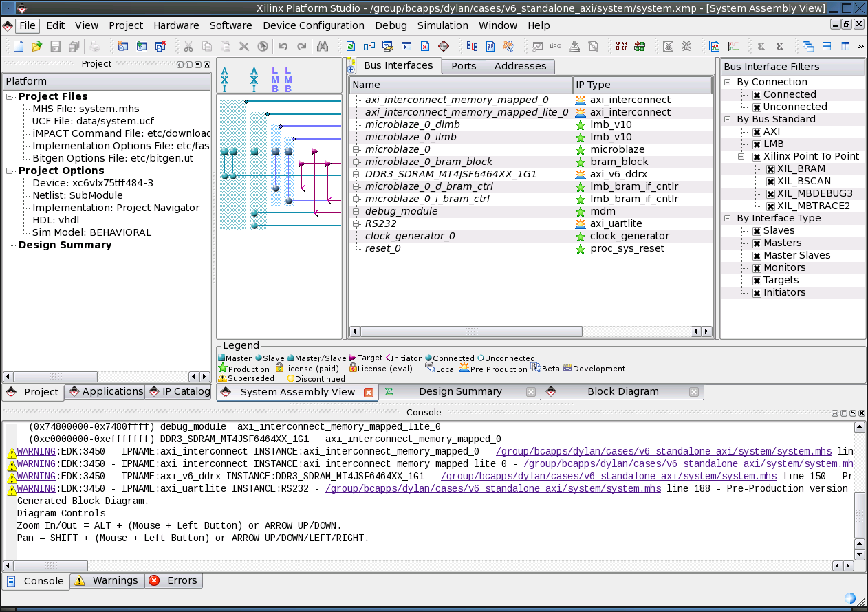Collapse the By Bus Standard filter group
This screenshot has height=612, width=868.
(726, 119)
